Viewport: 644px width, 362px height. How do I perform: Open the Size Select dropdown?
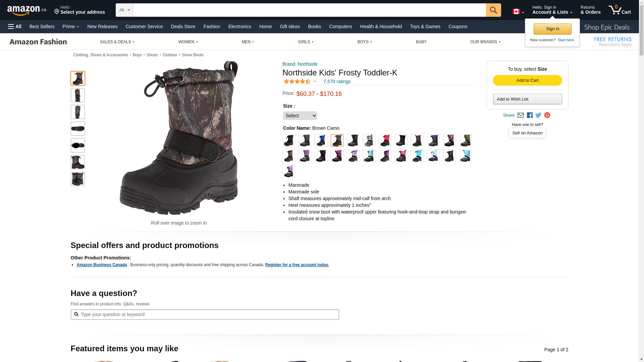click(300, 116)
